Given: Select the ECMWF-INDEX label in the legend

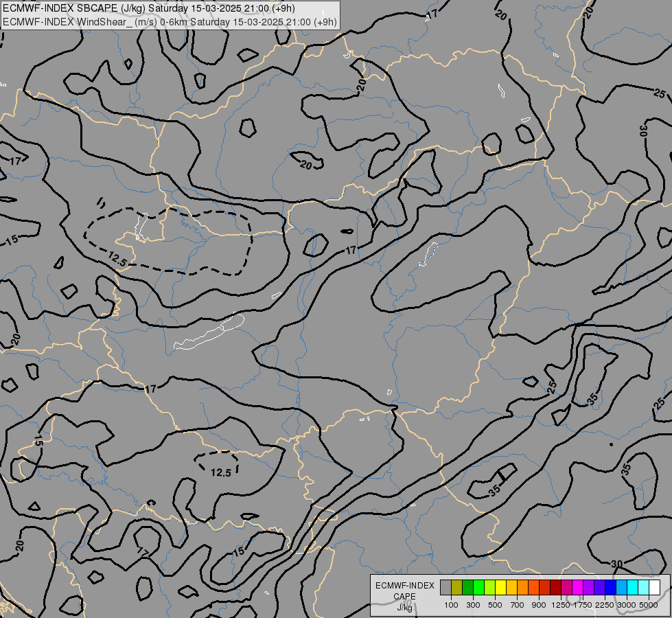Looking at the screenshot, I should pyautogui.click(x=404, y=586).
